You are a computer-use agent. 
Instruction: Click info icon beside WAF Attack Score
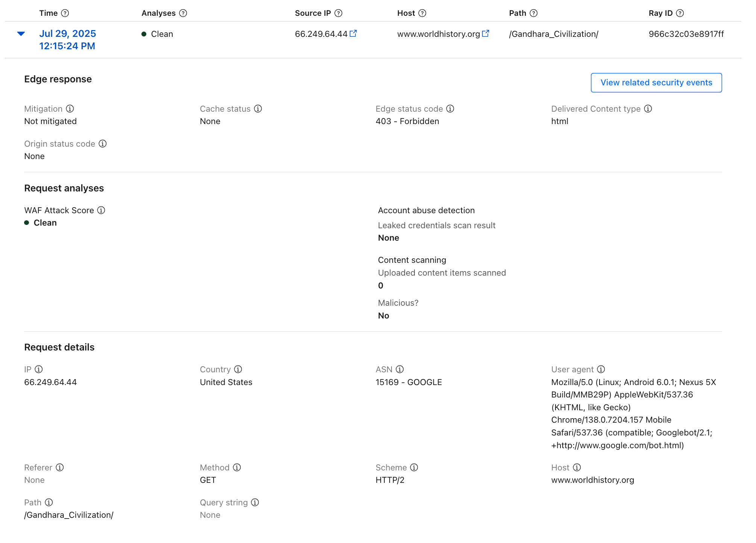pyautogui.click(x=101, y=210)
